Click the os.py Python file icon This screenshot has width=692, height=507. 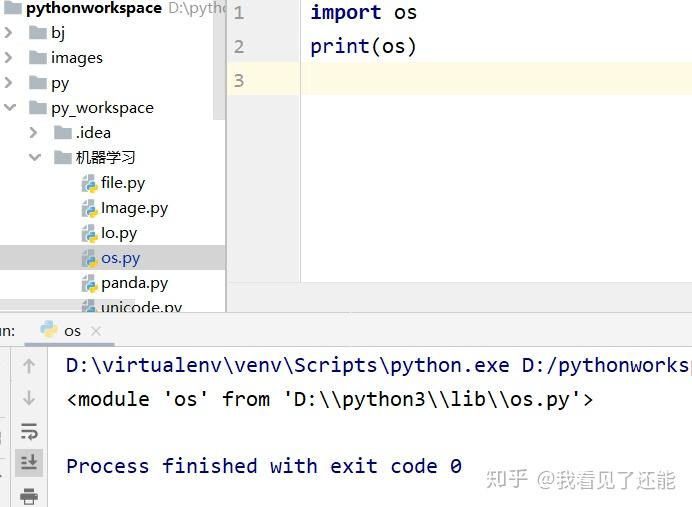tap(89, 258)
